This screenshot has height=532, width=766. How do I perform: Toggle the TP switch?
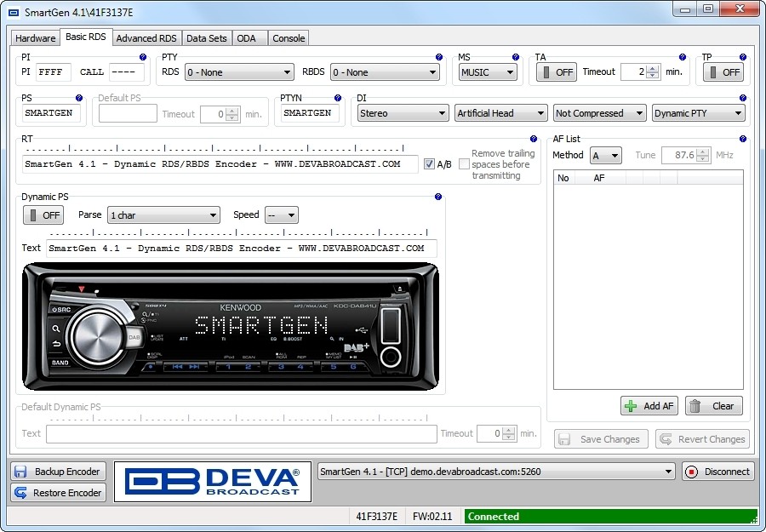click(x=723, y=72)
